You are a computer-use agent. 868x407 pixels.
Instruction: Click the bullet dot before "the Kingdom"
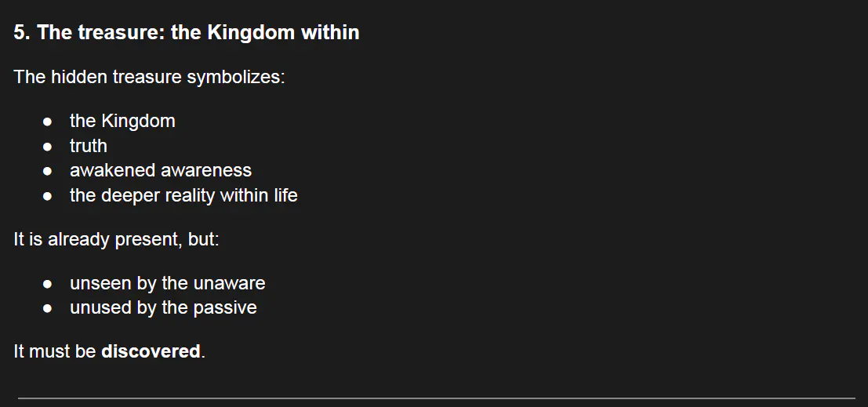pos(49,122)
